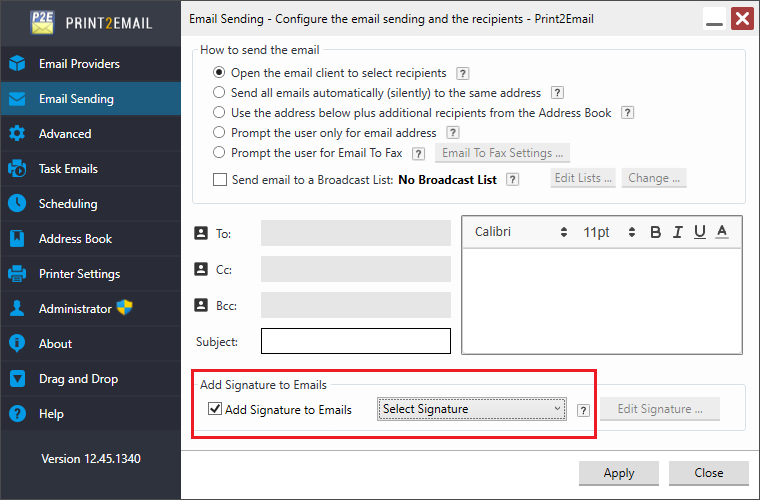Screen dimensions: 760x500
Task: Uncheck Add Signature to Emails
Action: (x=215, y=409)
